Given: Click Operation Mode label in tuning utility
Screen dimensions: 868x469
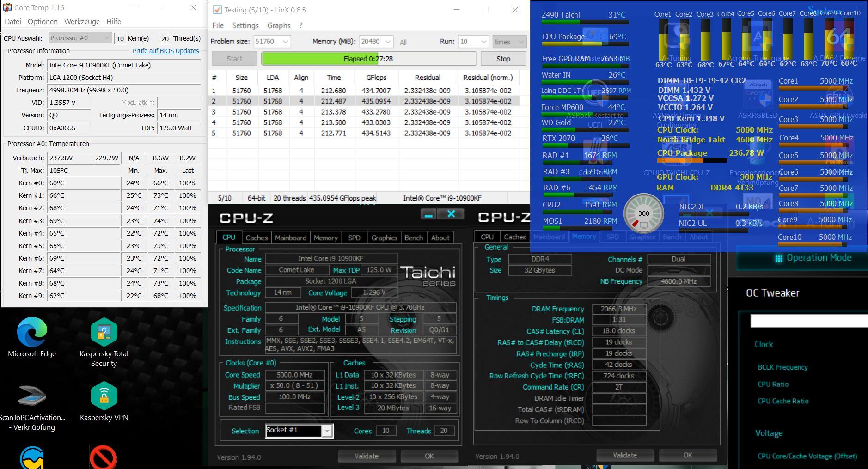Looking at the screenshot, I should [819, 258].
